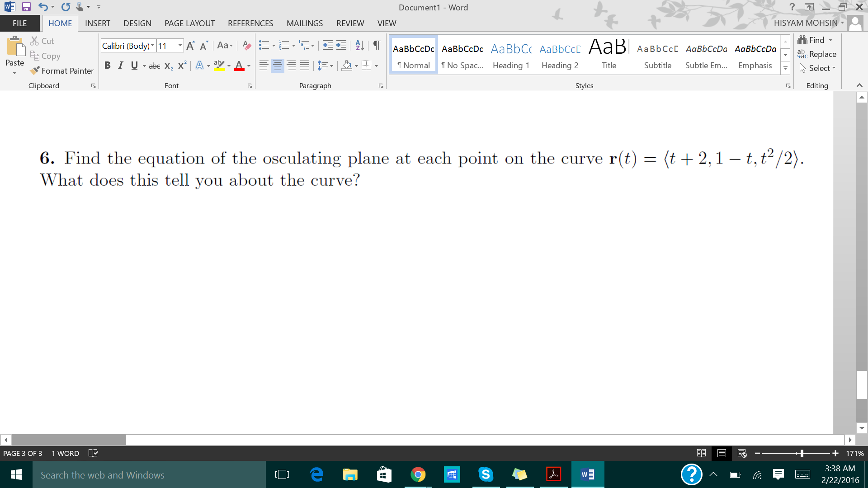Toggle Italic formatting
The width and height of the screenshot is (868, 488).
point(120,66)
